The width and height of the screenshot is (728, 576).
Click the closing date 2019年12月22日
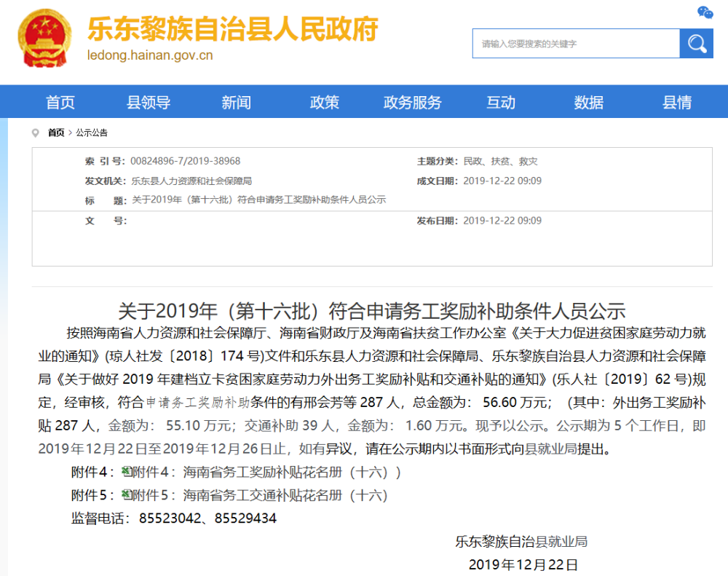pyautogui.click(x=523, y=565)
